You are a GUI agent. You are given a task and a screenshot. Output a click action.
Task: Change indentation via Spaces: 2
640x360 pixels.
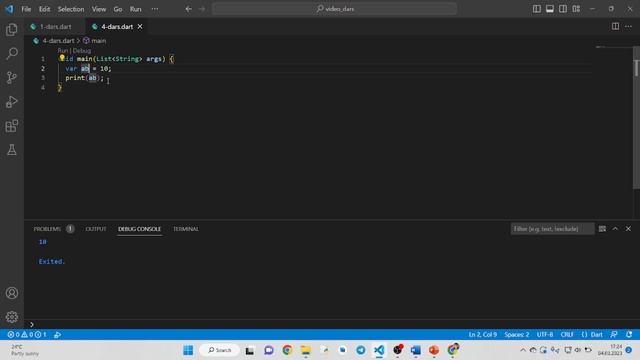[x=517, y=335]
